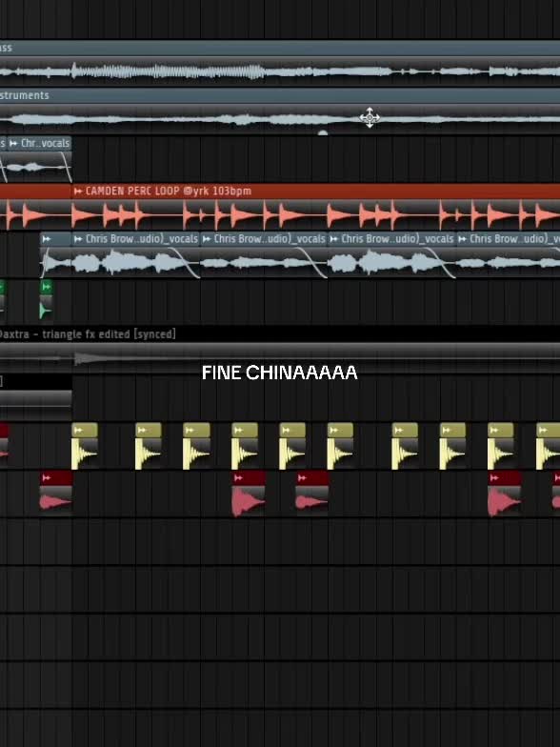Select the fade-out curve of first Chris Brow clip
The height and width of the screenshot is (747, 560).
[184, 262]
